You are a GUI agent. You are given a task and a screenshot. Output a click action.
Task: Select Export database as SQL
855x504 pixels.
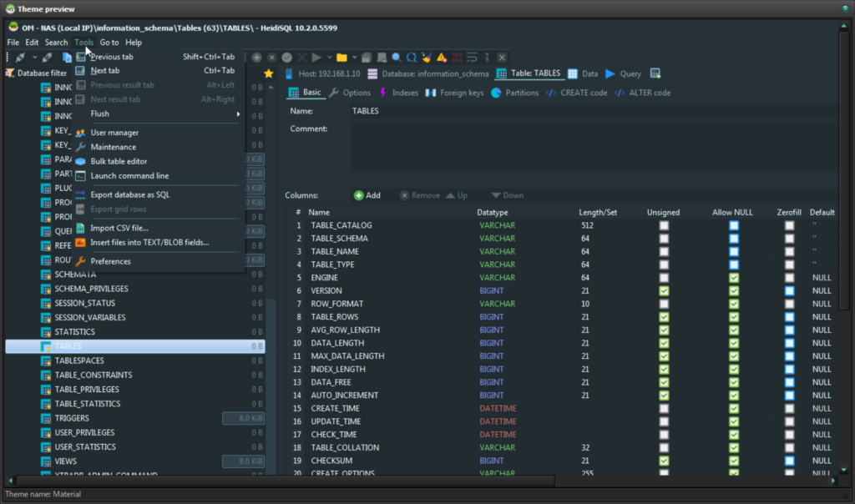(x=129, y=194)
